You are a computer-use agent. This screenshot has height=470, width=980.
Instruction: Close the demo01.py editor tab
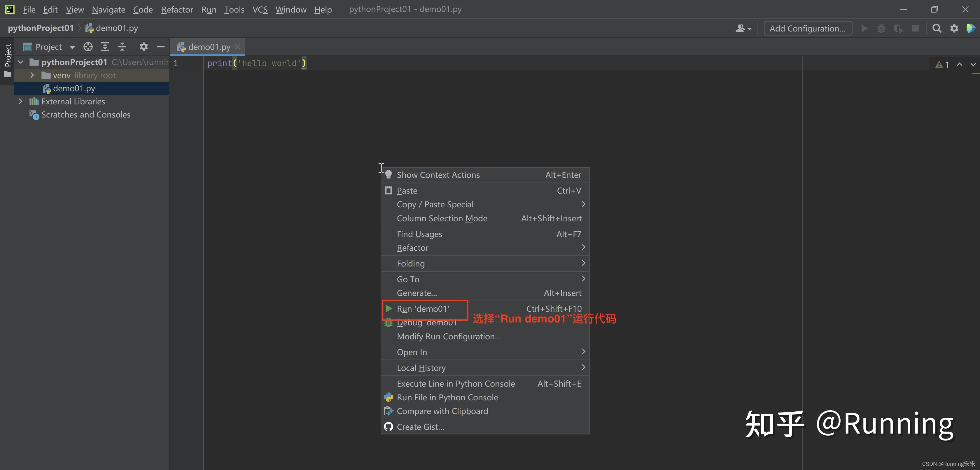point(238,46)
